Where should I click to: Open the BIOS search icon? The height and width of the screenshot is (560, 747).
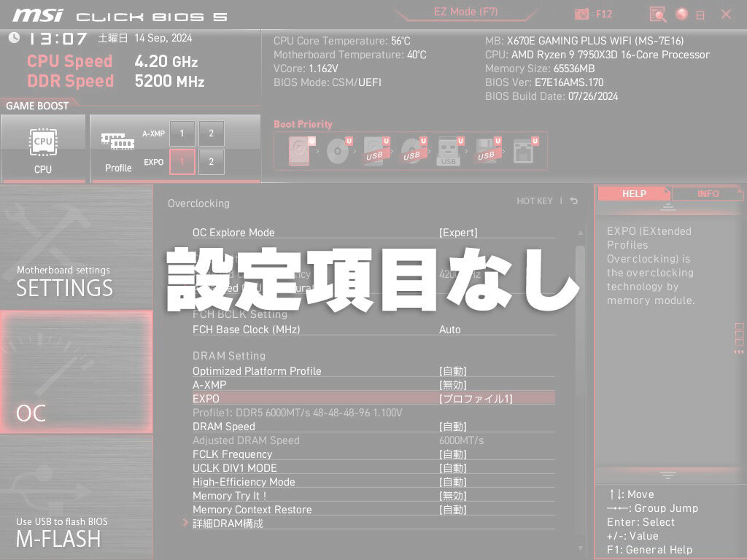[658, 15]
